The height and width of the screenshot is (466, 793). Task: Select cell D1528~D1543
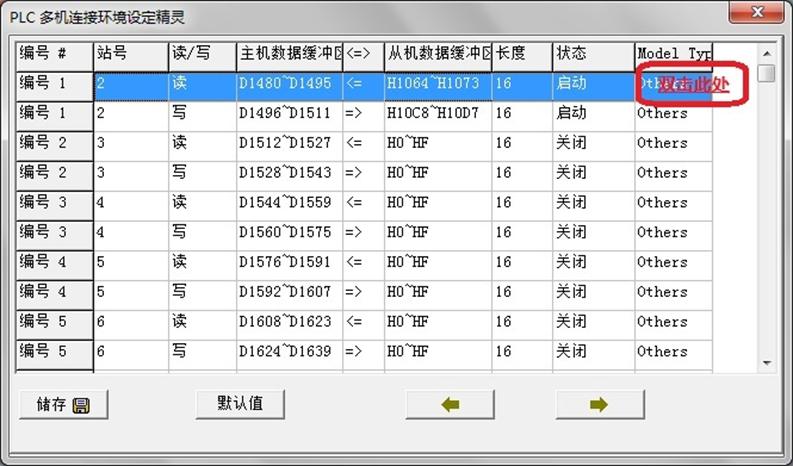(289, 177)
